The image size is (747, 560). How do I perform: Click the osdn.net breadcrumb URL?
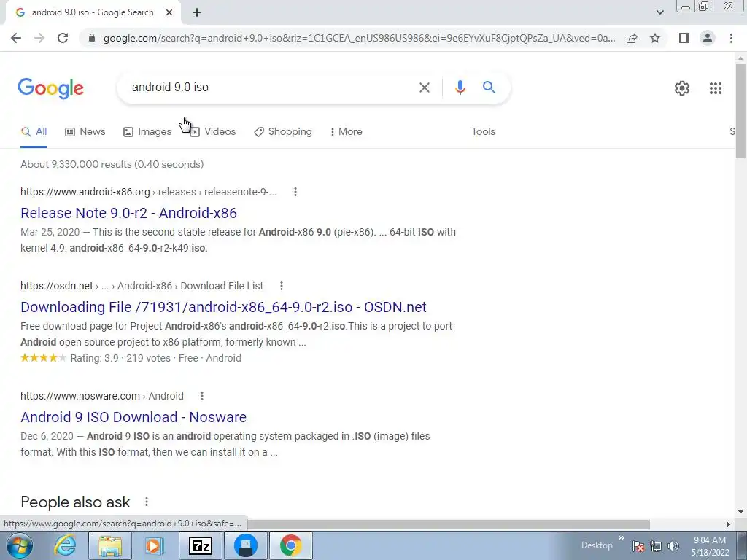pyautogui.click(x=142, y=286)
